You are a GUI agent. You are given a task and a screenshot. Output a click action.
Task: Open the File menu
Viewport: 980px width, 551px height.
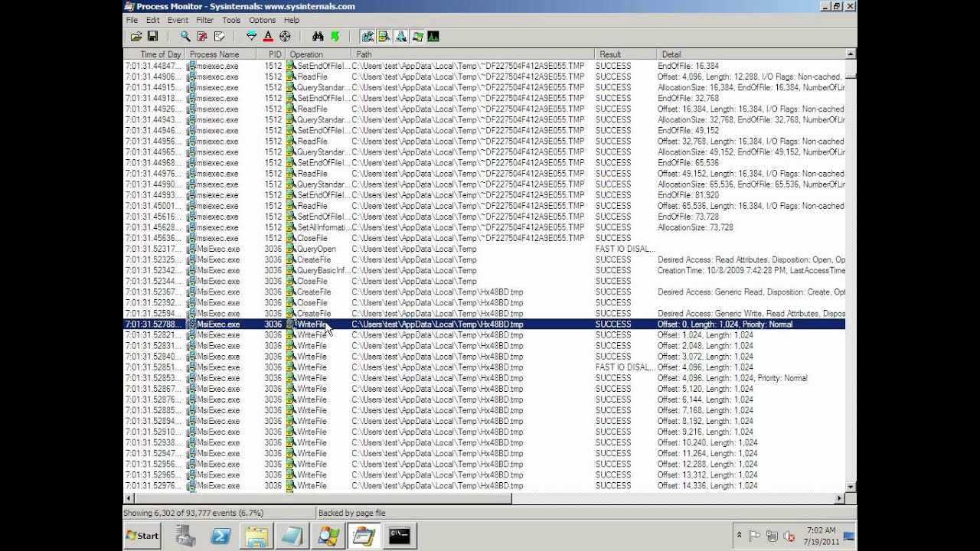click(132, 20)
